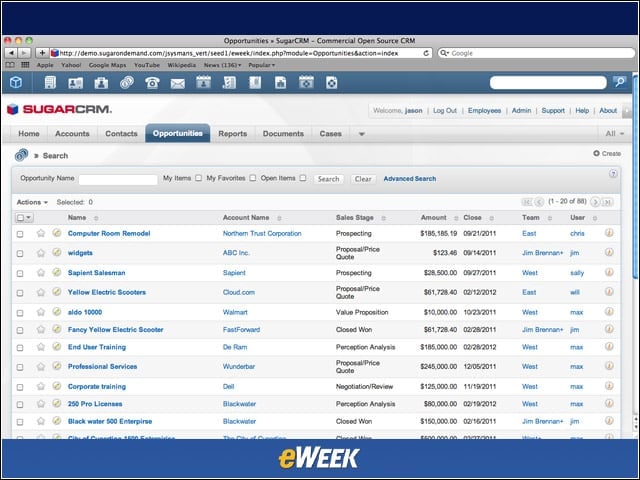Click the global search field in blue toolbar
Image resolution: width=640 pixels, height=480 pixels.
pos(548,82)
